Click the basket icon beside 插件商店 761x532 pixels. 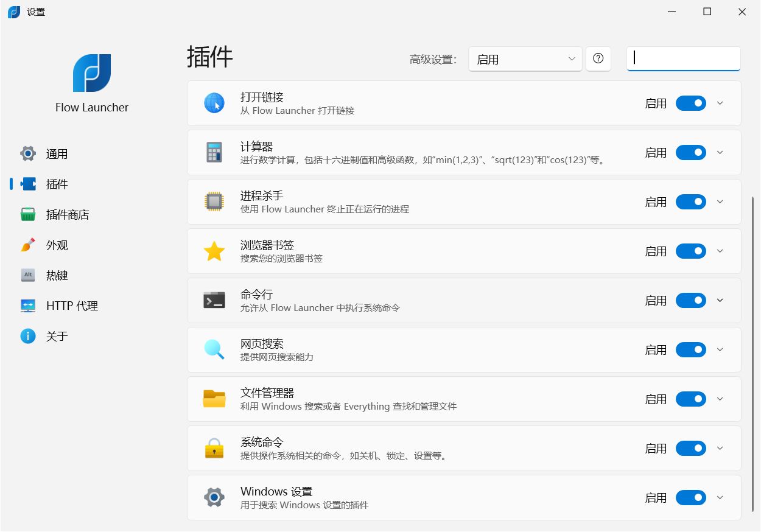(x=28, y=214)
